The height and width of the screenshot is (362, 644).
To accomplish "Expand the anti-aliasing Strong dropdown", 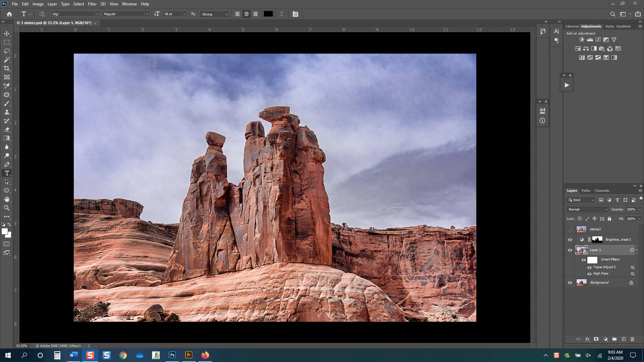I will pos(226,14).
